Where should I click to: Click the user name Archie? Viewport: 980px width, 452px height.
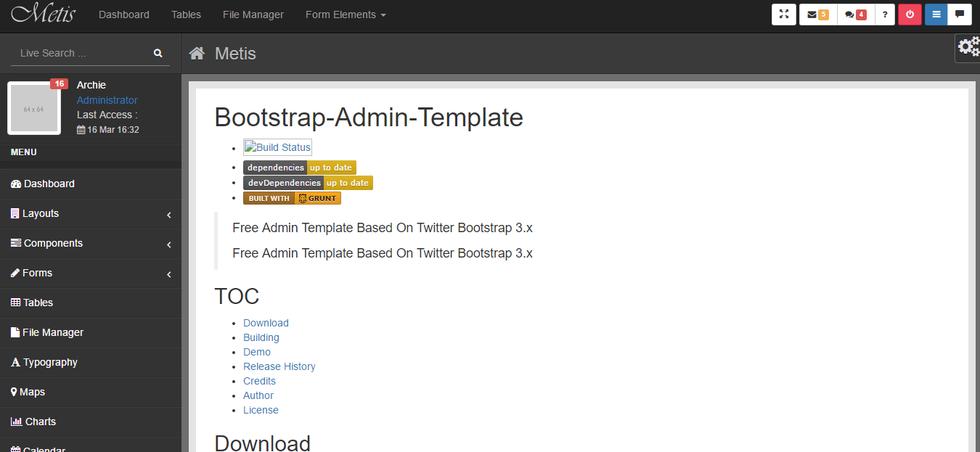(x=91, y=85)
